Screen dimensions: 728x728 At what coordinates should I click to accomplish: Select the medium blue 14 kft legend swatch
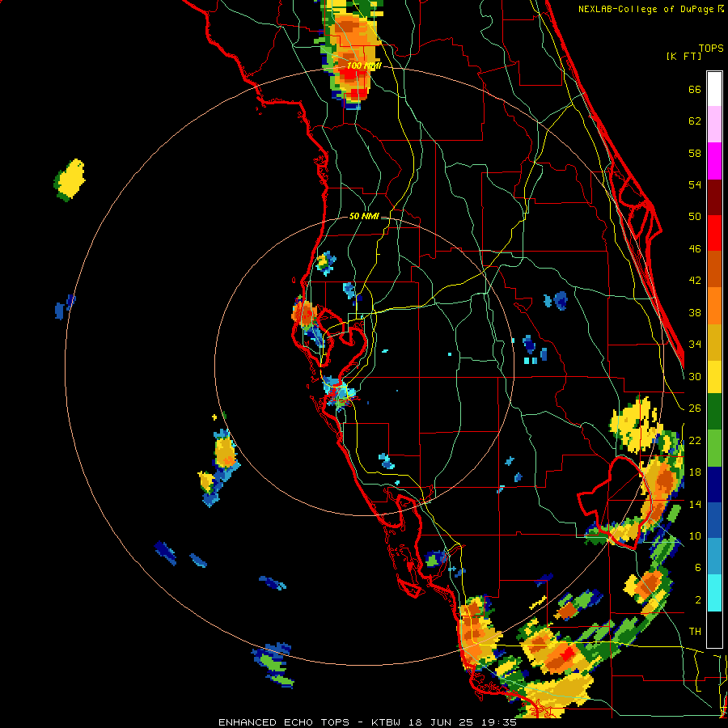pyautogui.click(x=714, y=521)
